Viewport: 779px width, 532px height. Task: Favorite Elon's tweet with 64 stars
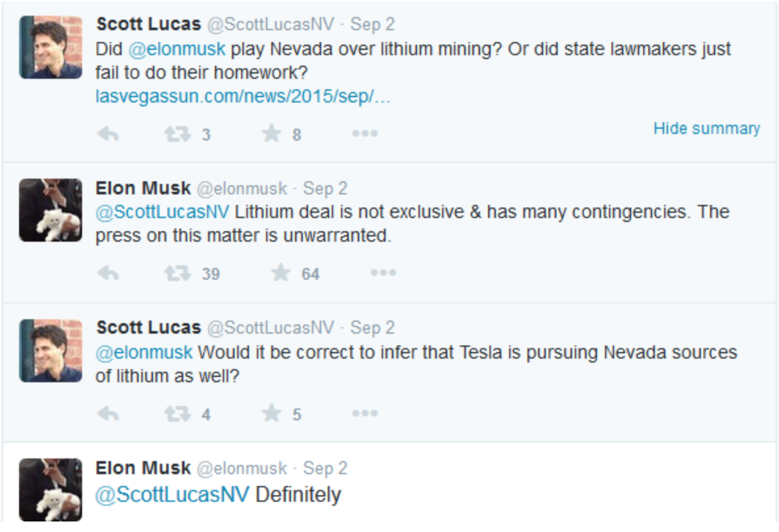(x=280, y=272)
